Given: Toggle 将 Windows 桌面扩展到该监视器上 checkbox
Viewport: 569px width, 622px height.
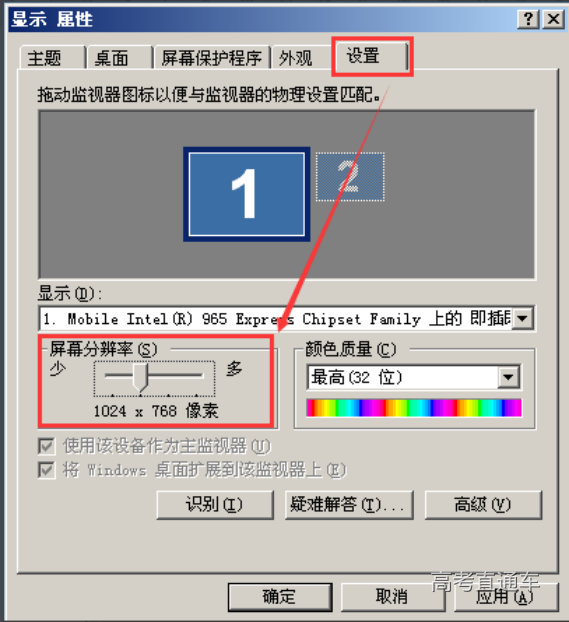Looking at the screenshot, I should click(x=46, y=470).
